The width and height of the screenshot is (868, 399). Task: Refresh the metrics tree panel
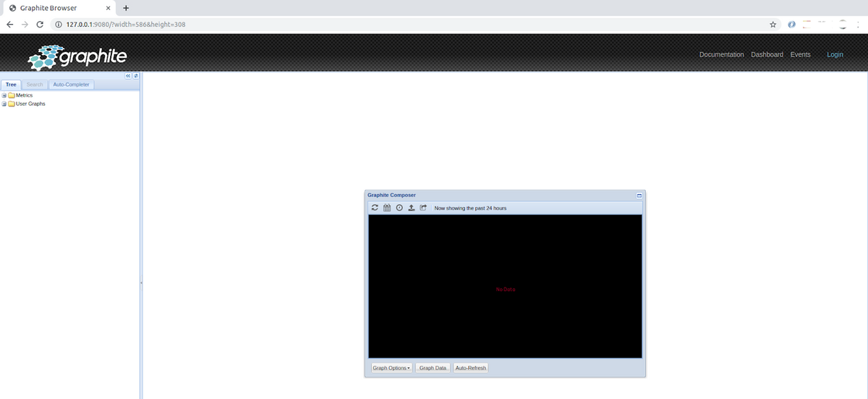[135, 76]
